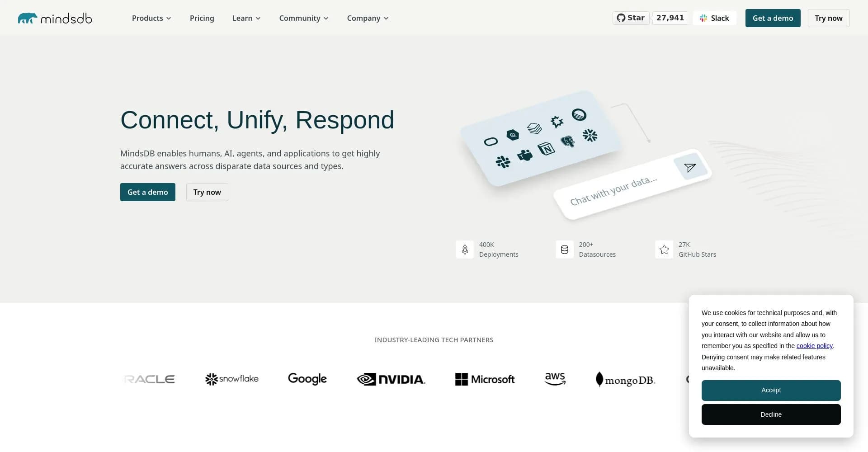Open the cookie policy link
Image resolution: width=868 pixels, height=452 pixels.
pyautogui.click(x=814, y=346)
